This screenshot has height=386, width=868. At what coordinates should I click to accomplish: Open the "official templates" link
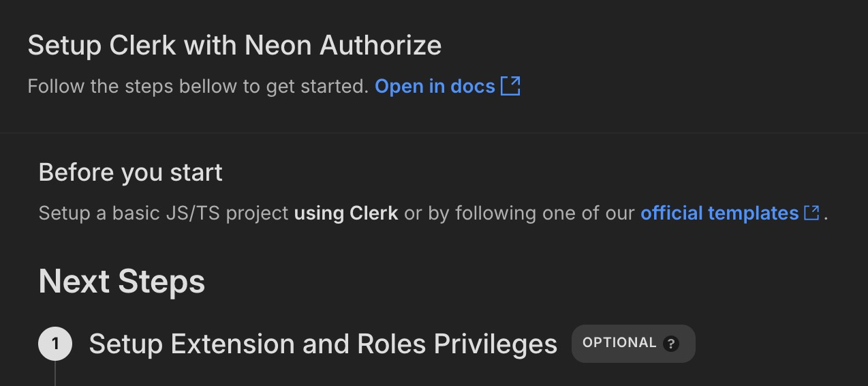click(x=719, y=213)
